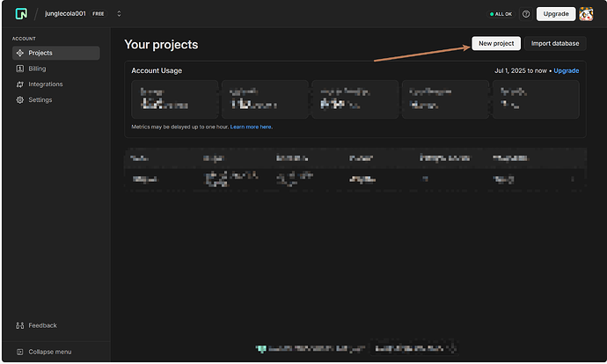Click the Neon logo icon
The width and height of the screenshot is (607, 364).
21,14
